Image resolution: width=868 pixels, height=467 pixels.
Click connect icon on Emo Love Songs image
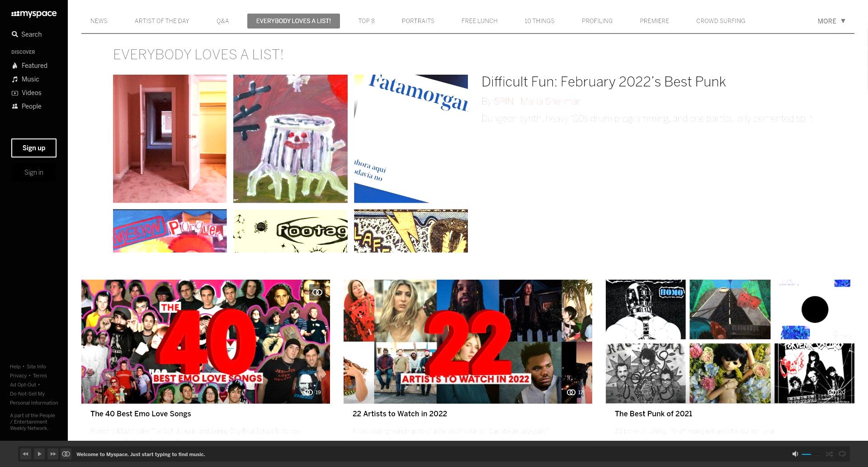(317, 292)
